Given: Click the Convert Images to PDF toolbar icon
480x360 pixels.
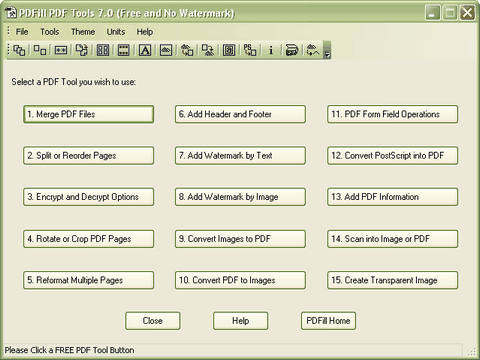Looking at the screenshot, I should coord(187,50).
